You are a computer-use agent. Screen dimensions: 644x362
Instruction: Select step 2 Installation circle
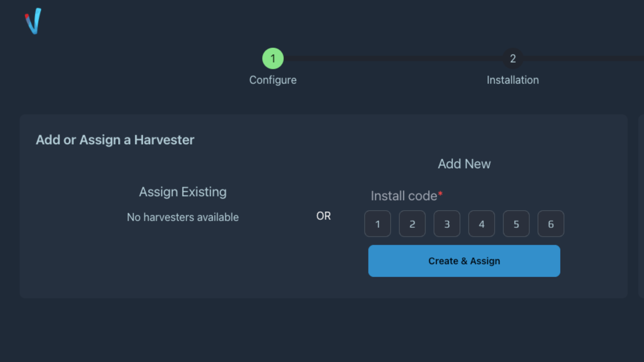513,58
